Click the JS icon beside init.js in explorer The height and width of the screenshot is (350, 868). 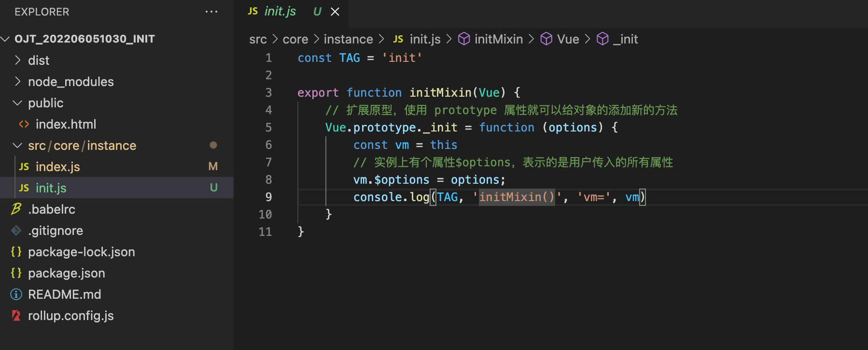[x=24, y=188]
